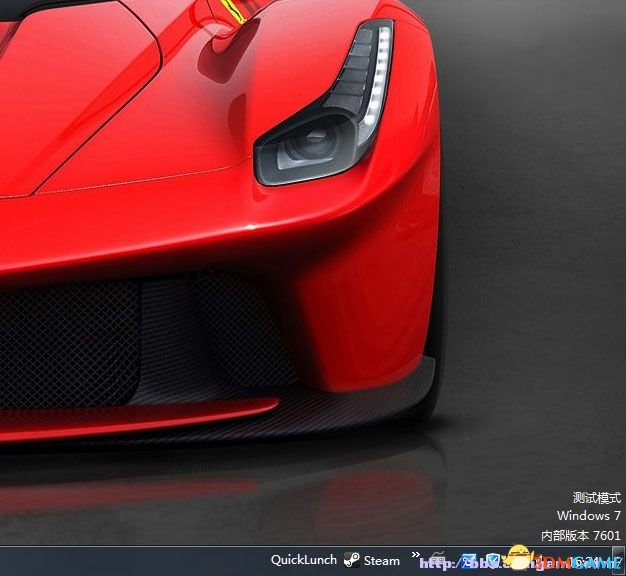
Task: Open the QuickLunch toolbar in taskbar
Action: tap(303, 560)
